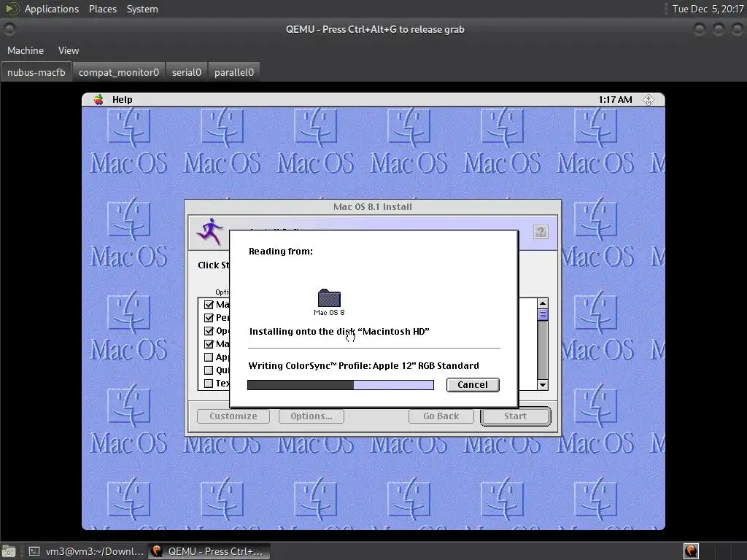Click the 'Reading from:' label
747x560 pixels.
pos(281,252)
